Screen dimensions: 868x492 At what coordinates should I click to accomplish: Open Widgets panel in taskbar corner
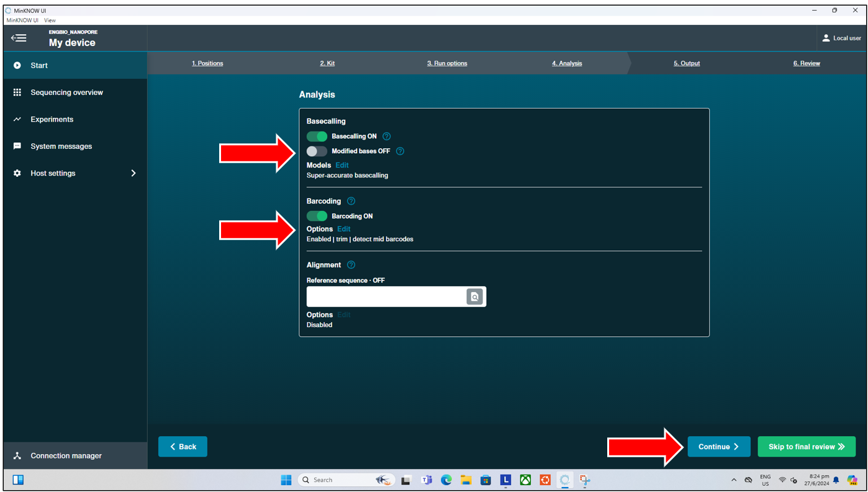[18, 480]
